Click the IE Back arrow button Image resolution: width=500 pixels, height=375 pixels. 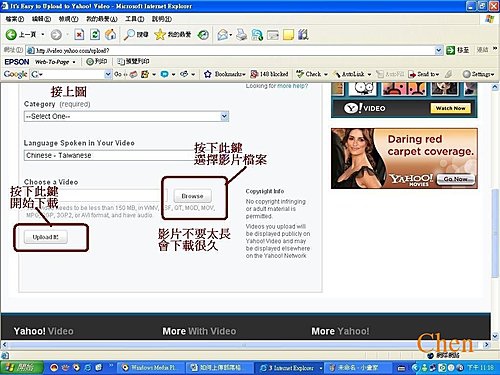pyautogui.click(x=11, y=34)
